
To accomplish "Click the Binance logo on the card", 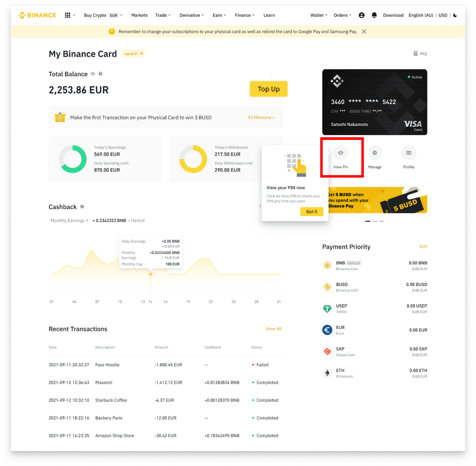I will 337,81.
